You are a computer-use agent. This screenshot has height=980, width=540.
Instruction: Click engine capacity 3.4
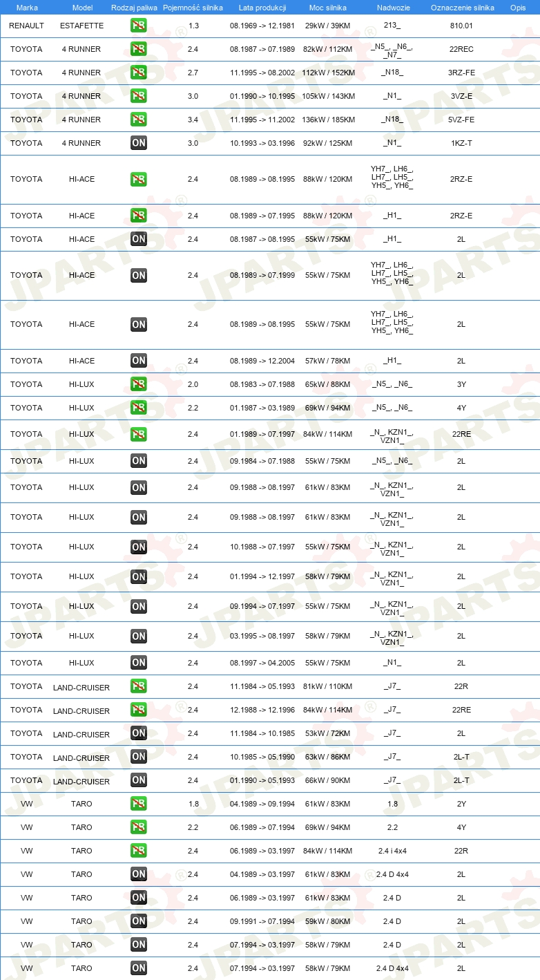193,120
